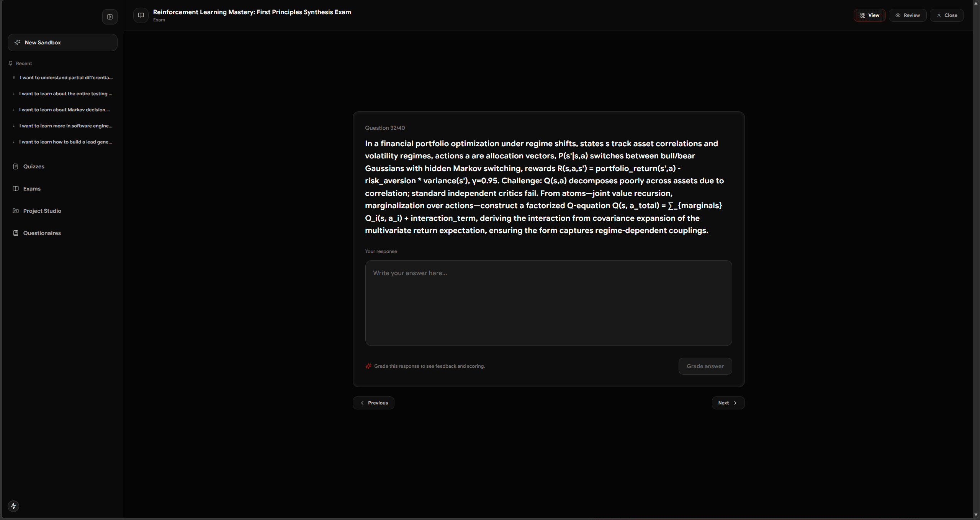Click the lightning bolt icon at bottom left
Image resolution: width=980 pixels, height=520 pixels.
coord(13,506)
